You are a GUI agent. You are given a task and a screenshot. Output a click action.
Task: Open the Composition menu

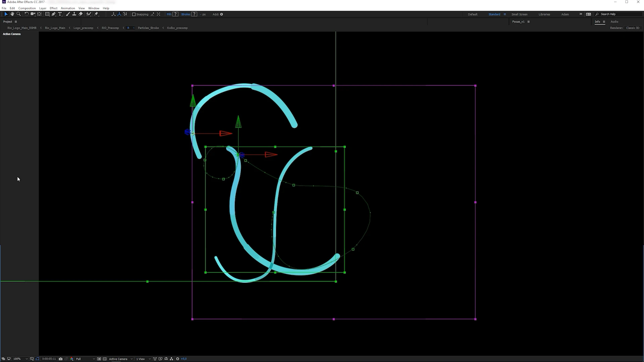pos(27,8)
